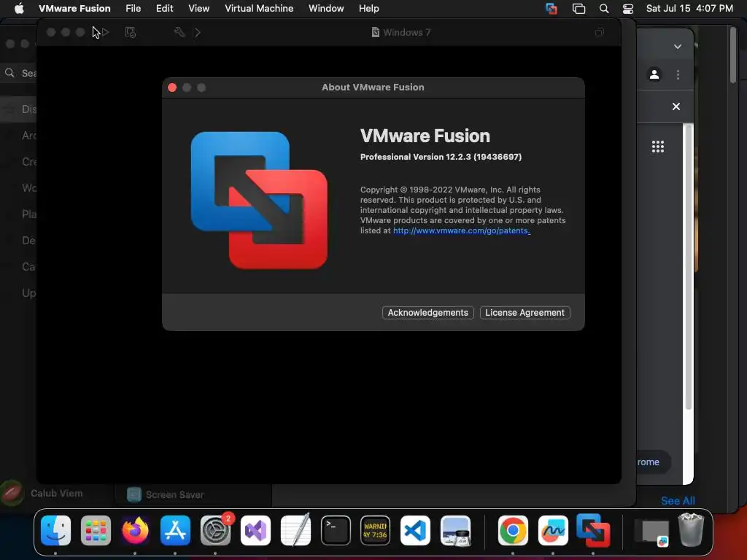Open the Virtual Machine menu
Image resolution: width=747 pixels, height=560 pixels.
(x=259, y=8)
